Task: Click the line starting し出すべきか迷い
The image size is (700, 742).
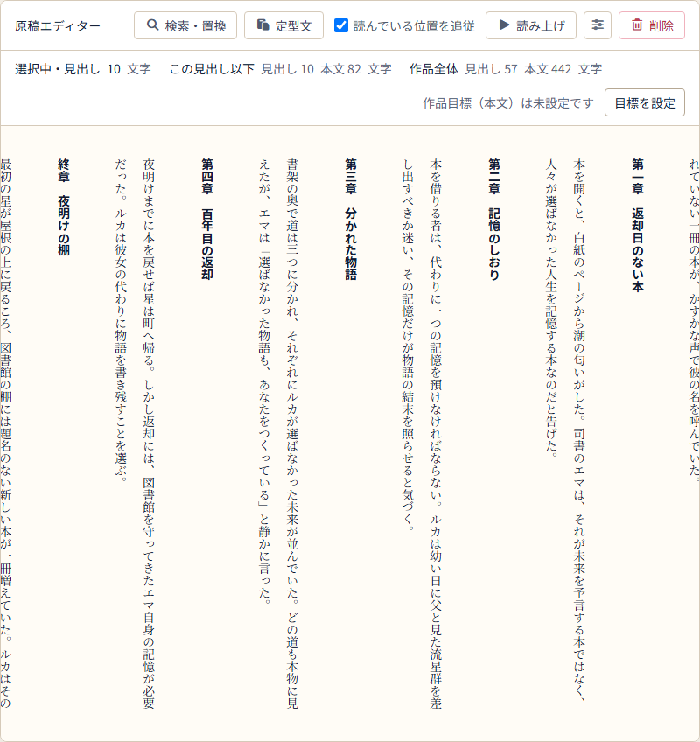Action: tap(408, 345)
